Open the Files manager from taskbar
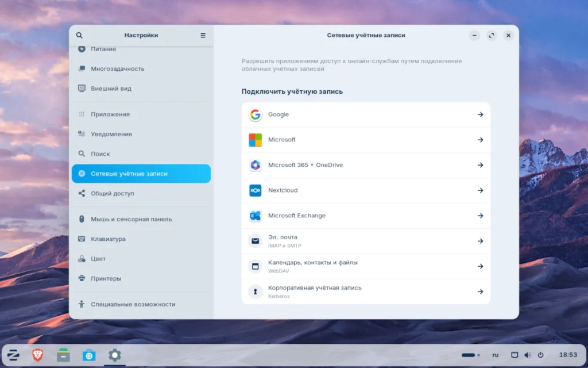Screen dimensions: 588x368 (x=63, y=355)
